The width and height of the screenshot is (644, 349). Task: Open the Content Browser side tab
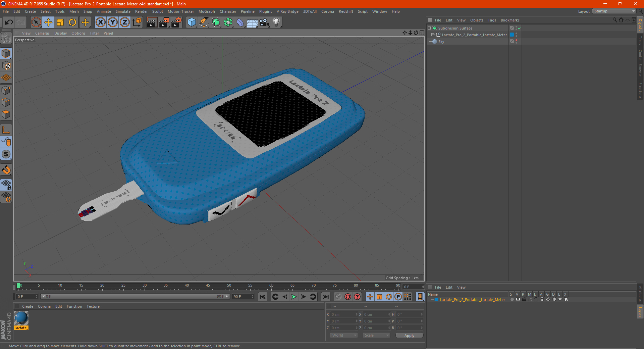(640, 63)
